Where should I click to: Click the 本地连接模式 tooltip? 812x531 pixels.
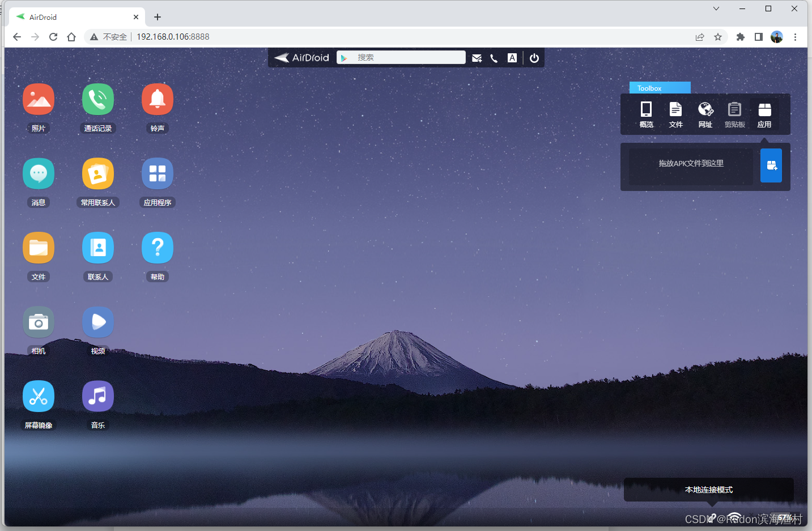pos(709,490)
